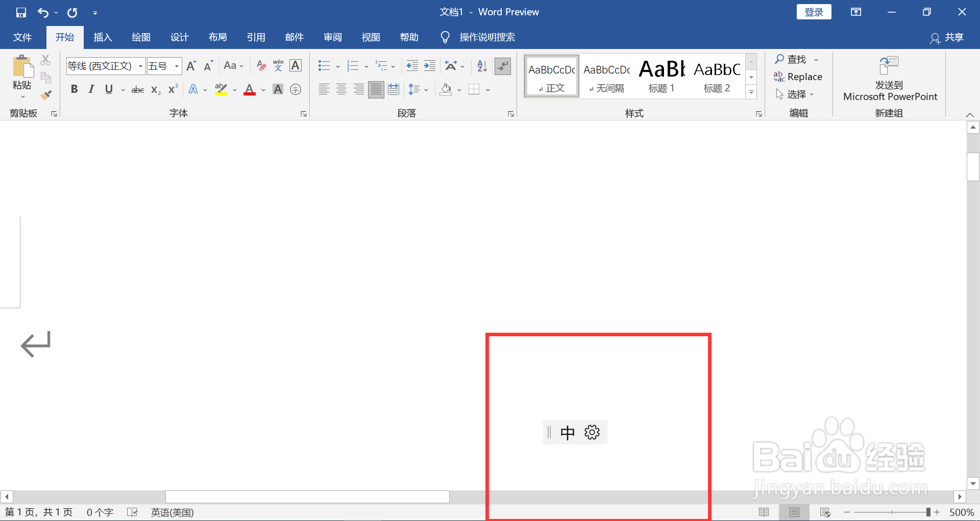980x521 pixels.
Task: Toggle the show paragraph marks button
Action: tap(503, 66)
